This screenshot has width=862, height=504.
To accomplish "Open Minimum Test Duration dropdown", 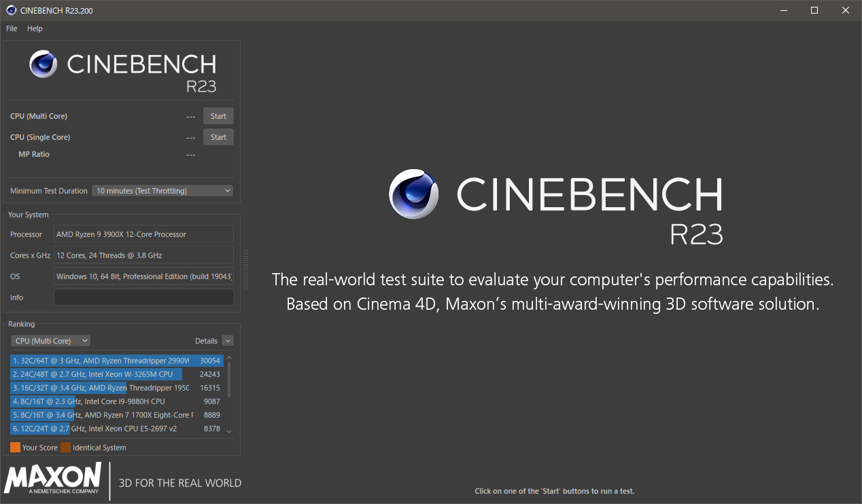I will pyautogui.click(x=162, y=191).
